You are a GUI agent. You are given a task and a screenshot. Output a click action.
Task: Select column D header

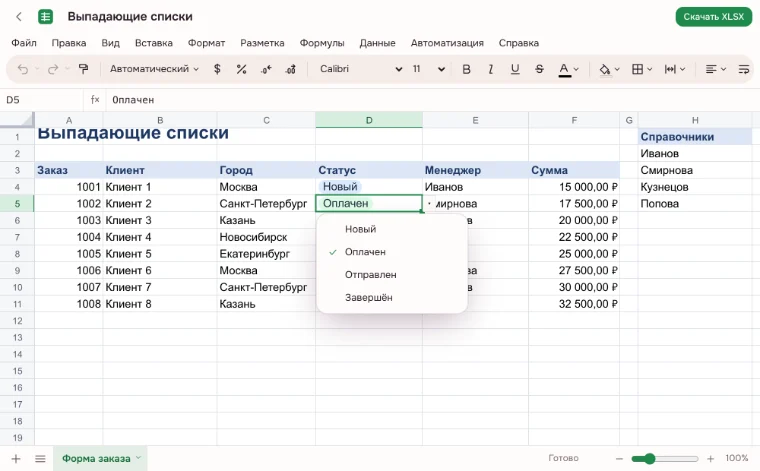[369, 120]
